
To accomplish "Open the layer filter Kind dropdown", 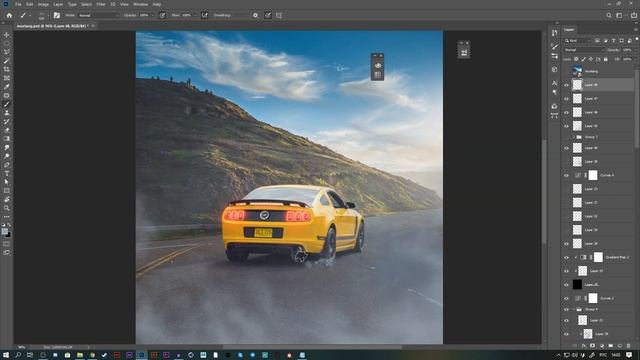I will [578, 40].
